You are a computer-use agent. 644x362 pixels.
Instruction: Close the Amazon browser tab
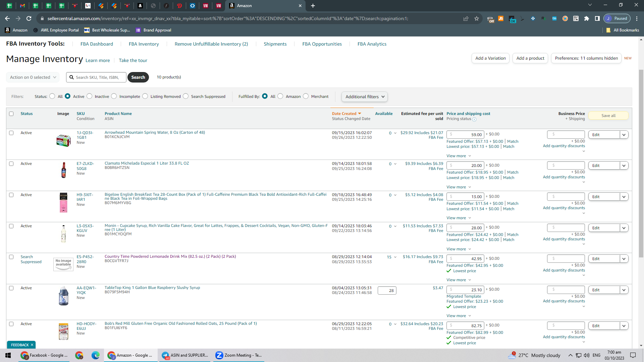click(300, 6)
